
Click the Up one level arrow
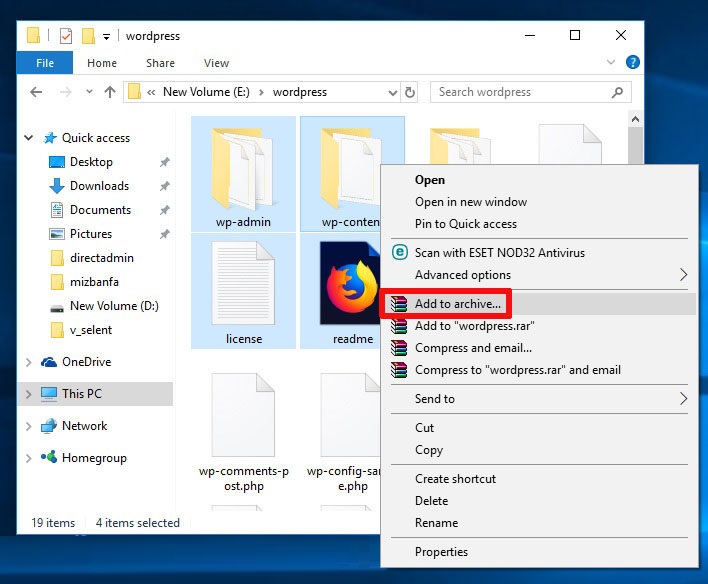point(110,92)
